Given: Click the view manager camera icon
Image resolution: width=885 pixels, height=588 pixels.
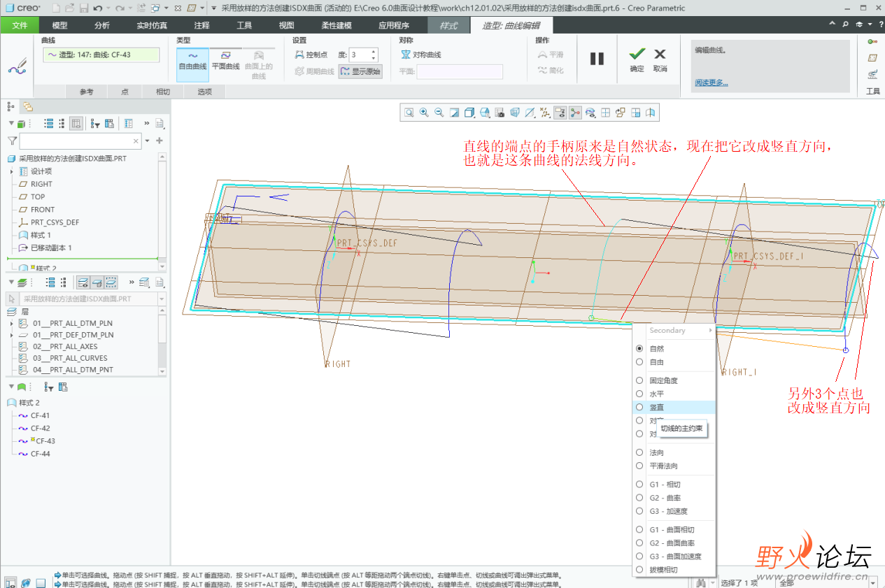Looking at the screenshot, I should click(x=500, y=113).
